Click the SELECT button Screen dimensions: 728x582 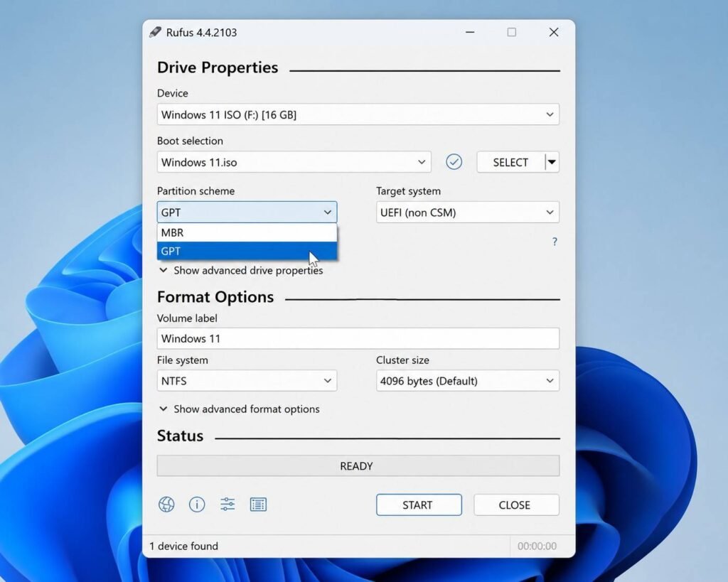point(510,162)
